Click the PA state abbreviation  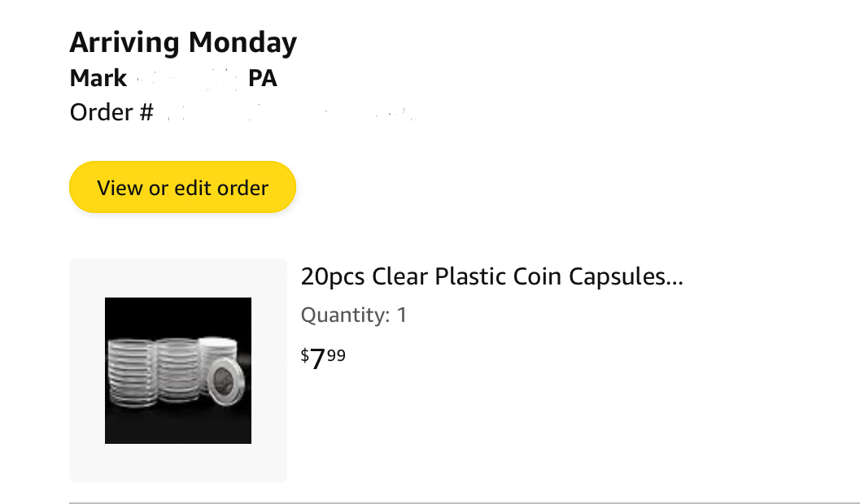tap(263, 78)
